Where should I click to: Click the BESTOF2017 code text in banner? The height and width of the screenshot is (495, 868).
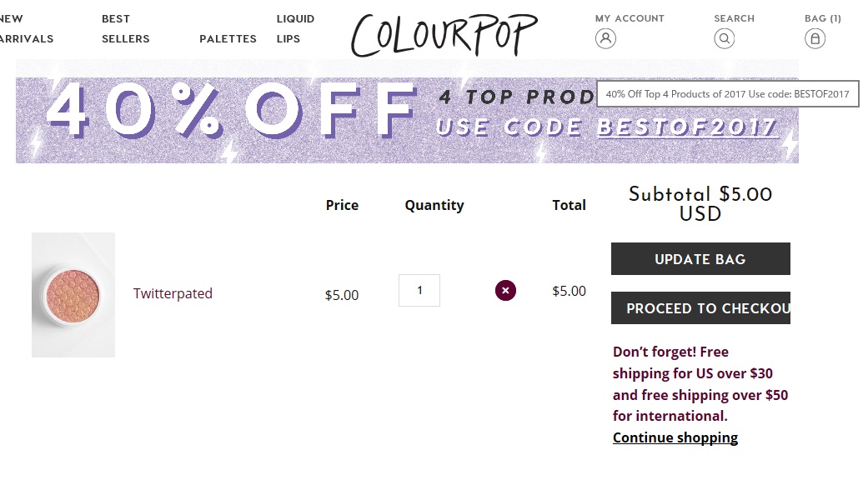(x=687, y=127)
